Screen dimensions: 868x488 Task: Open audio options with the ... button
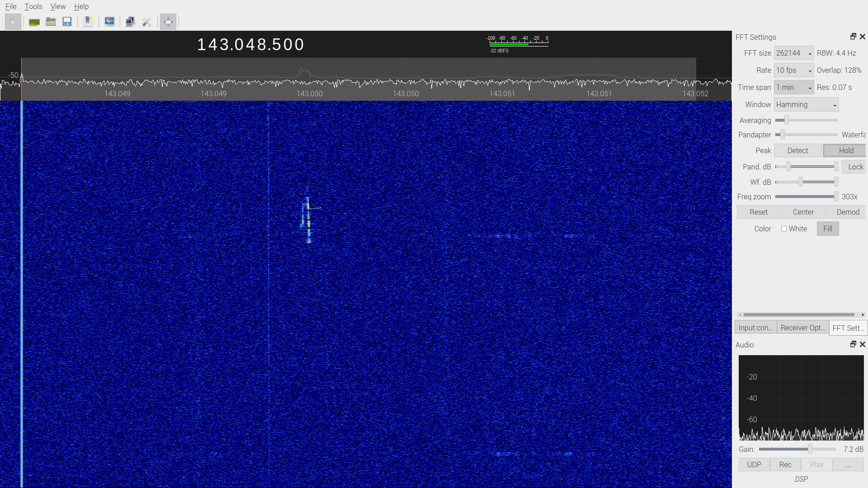(848, 465)
